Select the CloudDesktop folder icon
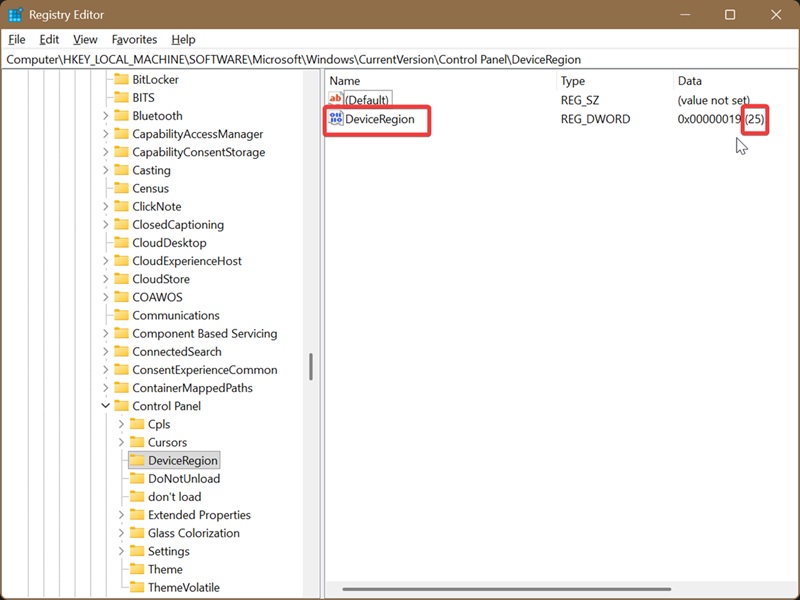Image resolution: width=800 pixels, height=600 pixels. [x=121, y=242]
